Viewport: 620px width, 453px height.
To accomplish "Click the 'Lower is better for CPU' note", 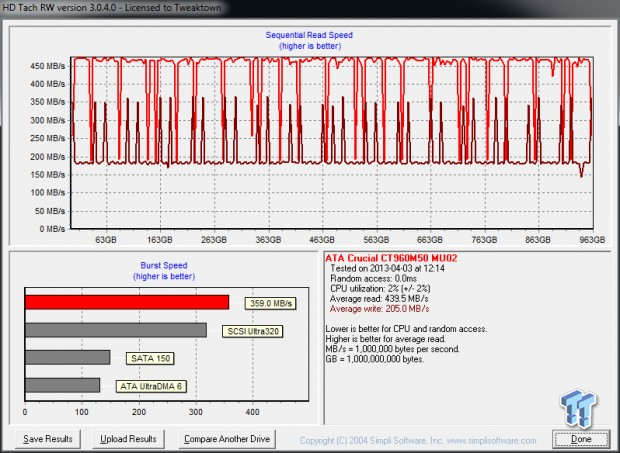I will (x=406, y=329).
